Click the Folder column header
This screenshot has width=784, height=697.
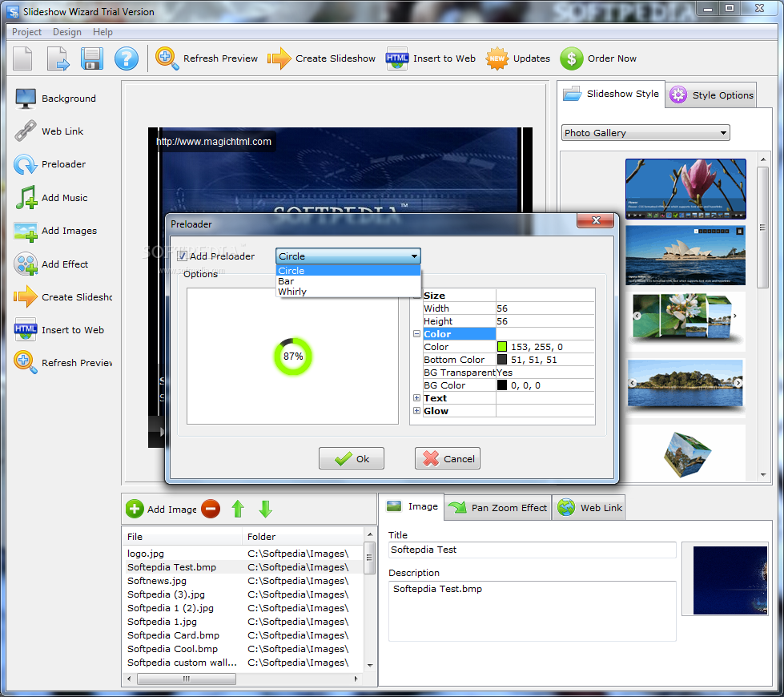pyautogui.click(x=303, y=537)
